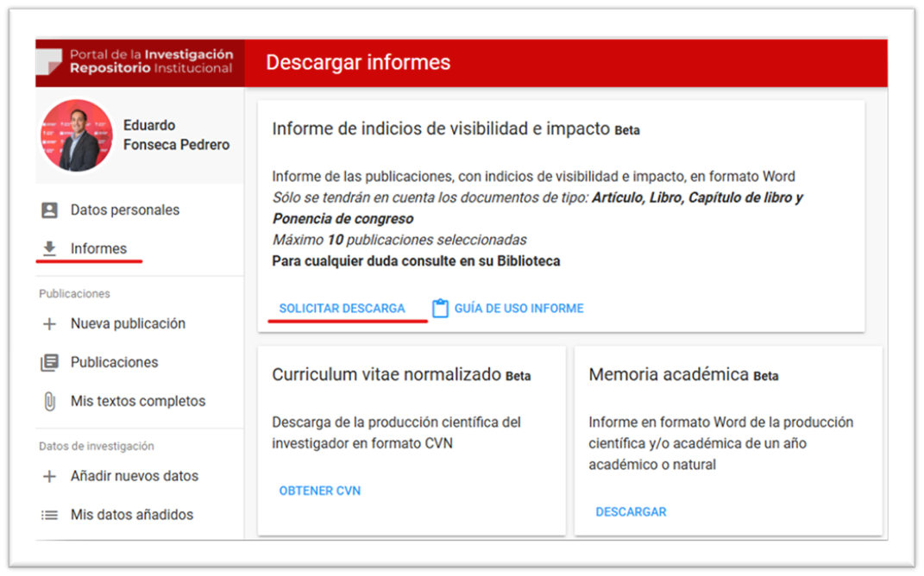Click the library icon beside Publicaciones
The height and width of the screenshot is (576, 924).
tap(50, 363)
